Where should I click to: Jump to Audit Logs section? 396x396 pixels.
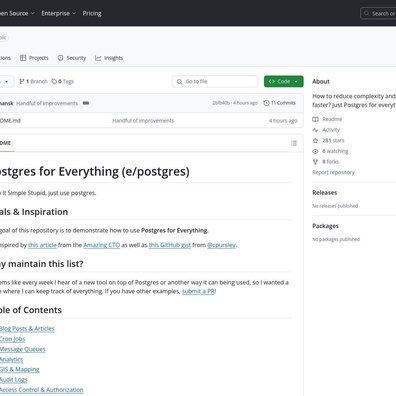click(x=14, y=380)
